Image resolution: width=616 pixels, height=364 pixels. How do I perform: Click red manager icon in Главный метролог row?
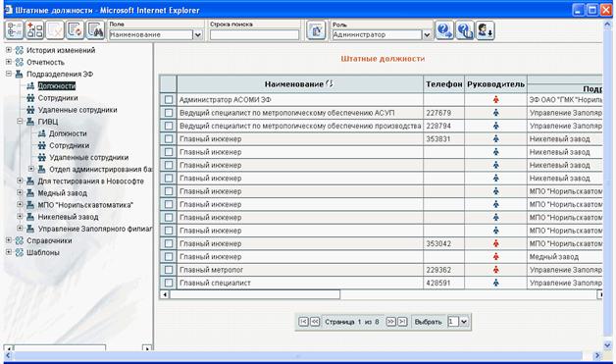(495, 270)
